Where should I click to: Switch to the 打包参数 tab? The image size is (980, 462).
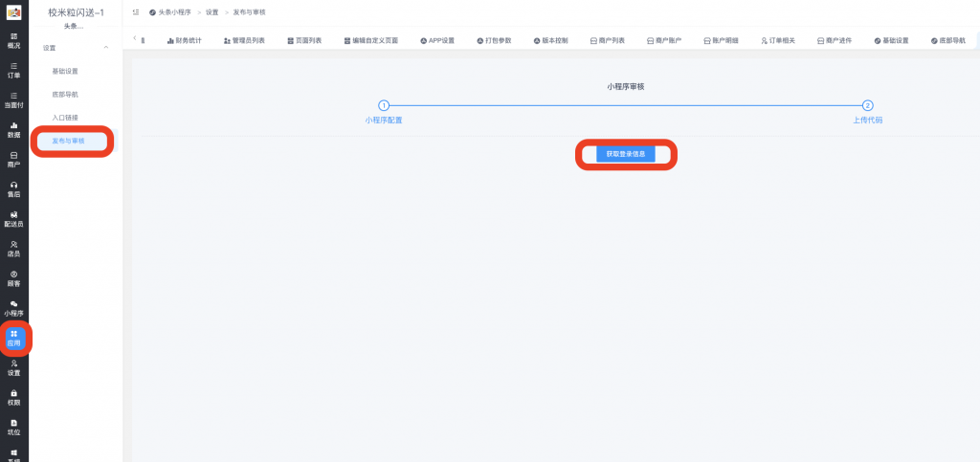(494, 40)
